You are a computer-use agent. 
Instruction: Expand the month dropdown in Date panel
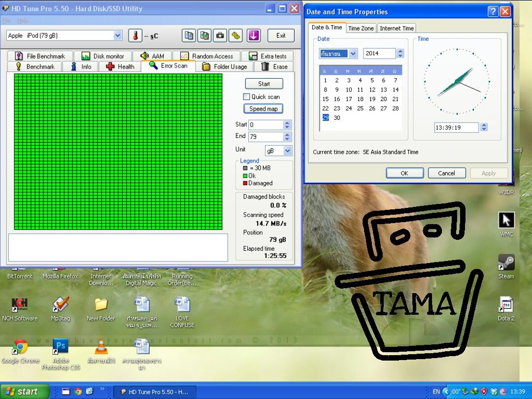(x=353, y=54)
